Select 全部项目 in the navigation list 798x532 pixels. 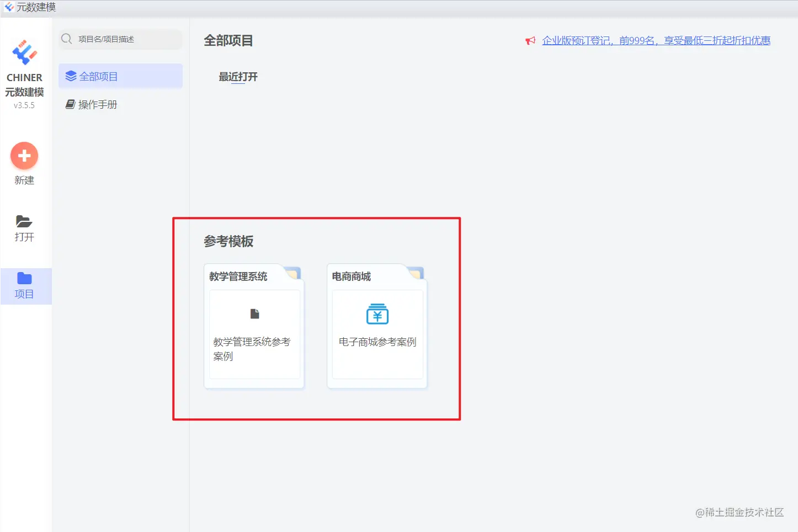click(x=120, y=76)
